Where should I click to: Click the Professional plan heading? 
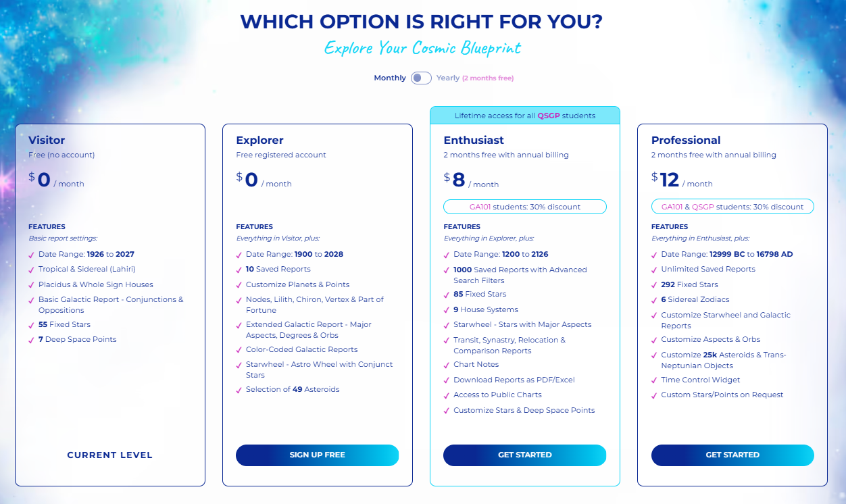coord(686,141)
